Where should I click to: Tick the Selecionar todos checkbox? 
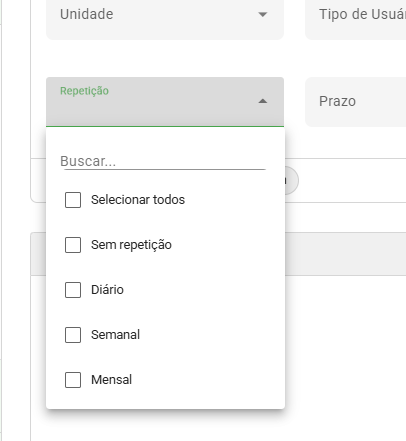pos(73,200)
